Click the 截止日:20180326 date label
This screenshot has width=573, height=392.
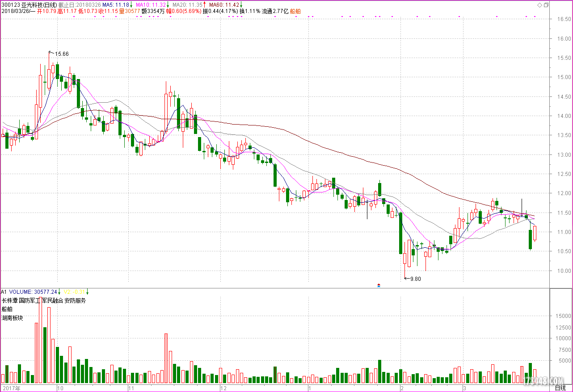(x=80, y=4)
